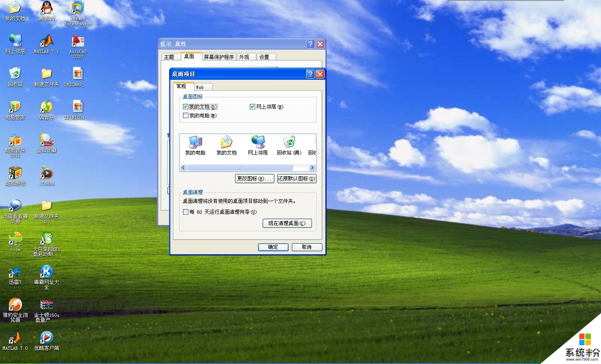Enable the 我的电脑(M) checkbox

[x=186, y=116]
